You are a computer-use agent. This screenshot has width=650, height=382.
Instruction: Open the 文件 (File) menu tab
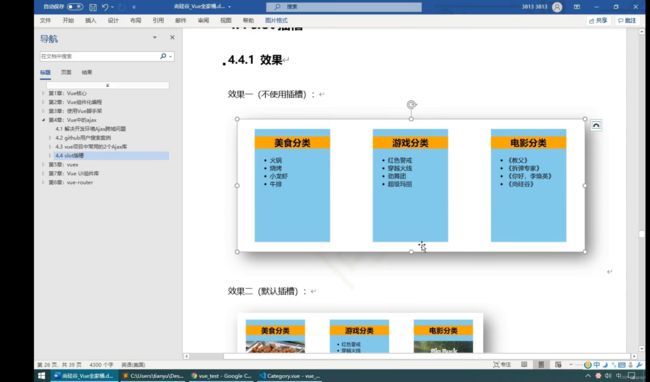(x=45, y=20)
